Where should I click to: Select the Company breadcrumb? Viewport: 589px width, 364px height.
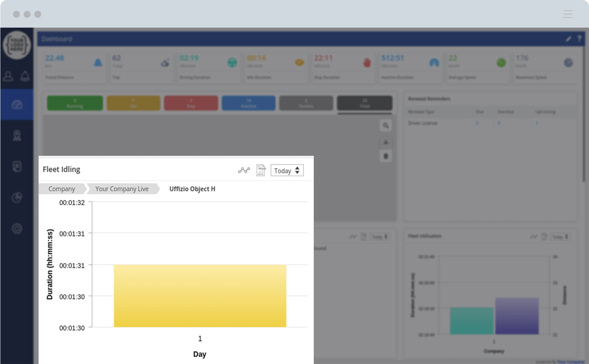(61, 189)
